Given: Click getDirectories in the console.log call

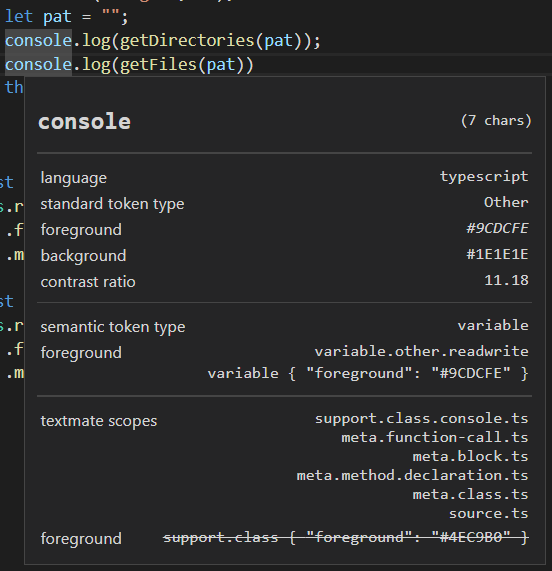Looking at the screenshot, I should pos(187,40).
